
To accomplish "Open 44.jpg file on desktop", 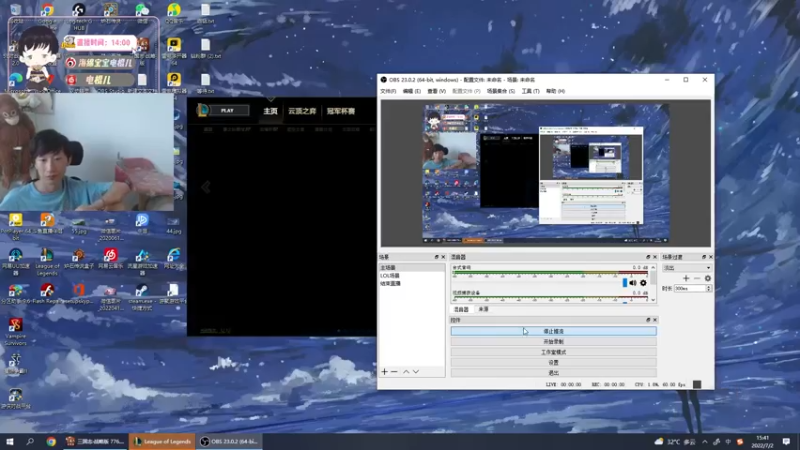I will [x=173, y=224].
